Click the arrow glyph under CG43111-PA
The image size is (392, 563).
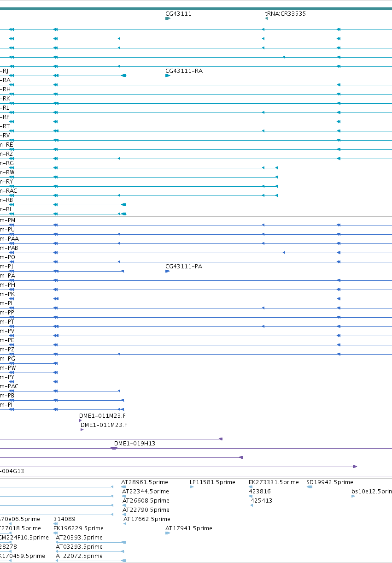click(x=168, y=271)
